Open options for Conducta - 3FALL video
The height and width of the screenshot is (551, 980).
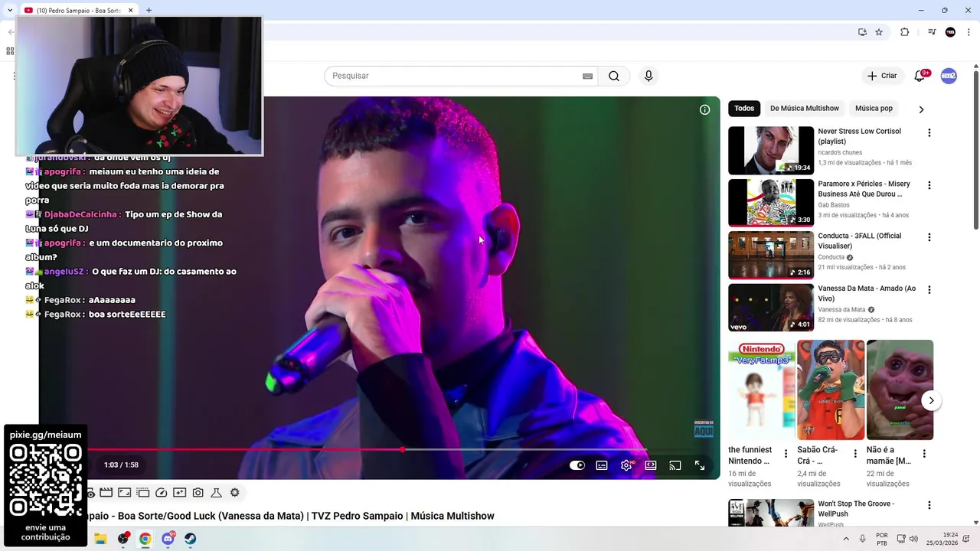point(929,237)
